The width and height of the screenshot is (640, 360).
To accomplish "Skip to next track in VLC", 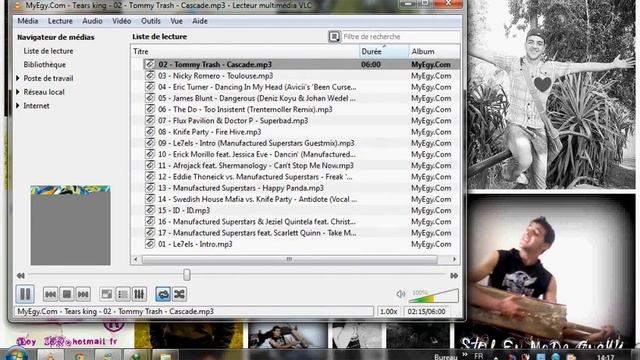I will (x=83, y=294).
